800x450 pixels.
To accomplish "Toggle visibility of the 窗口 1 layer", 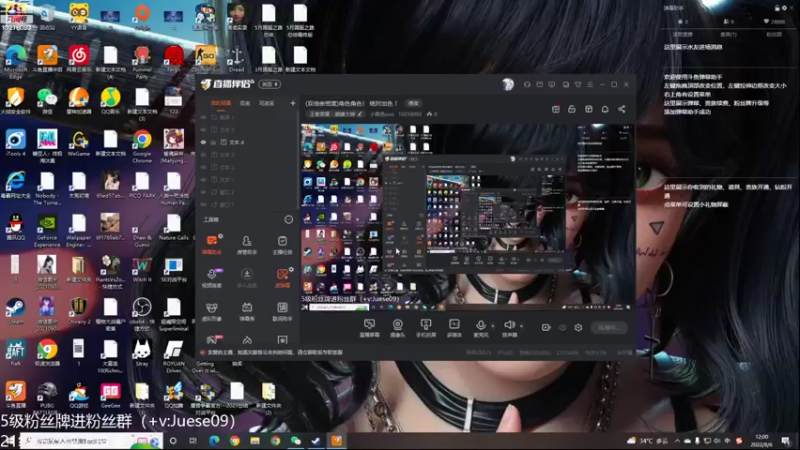I will click(204, 205).
